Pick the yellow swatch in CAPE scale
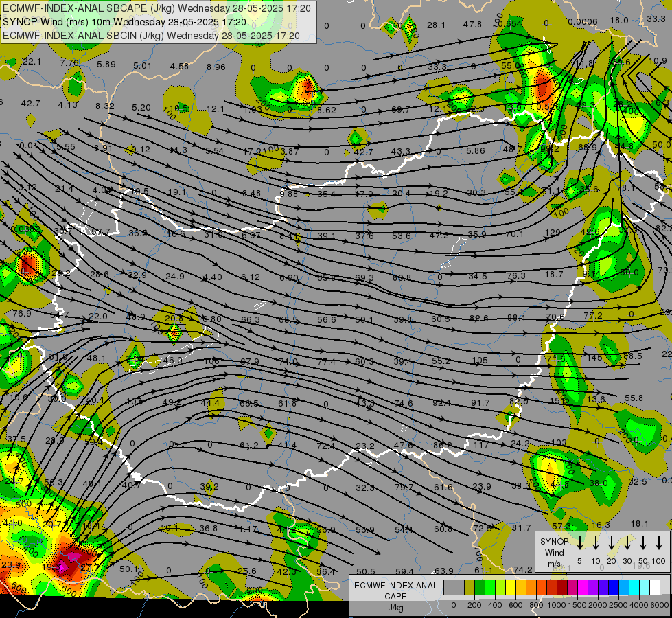This screenshot has width=672, height=618. (511, 587)
